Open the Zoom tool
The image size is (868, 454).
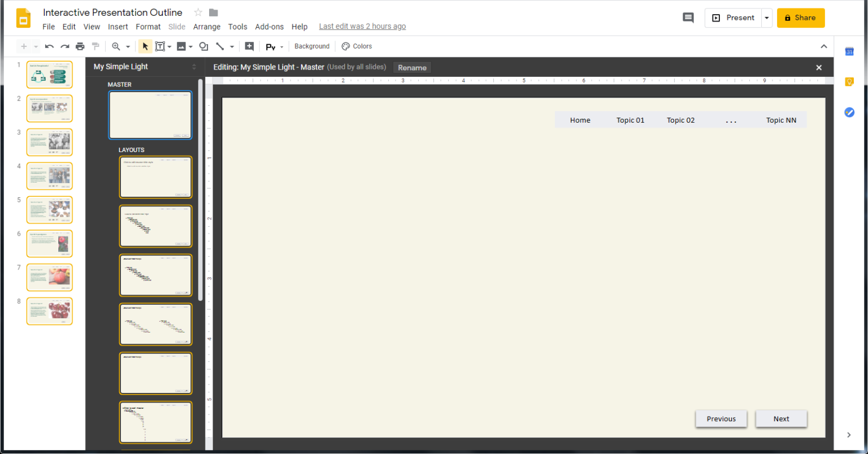pos(116,46)
